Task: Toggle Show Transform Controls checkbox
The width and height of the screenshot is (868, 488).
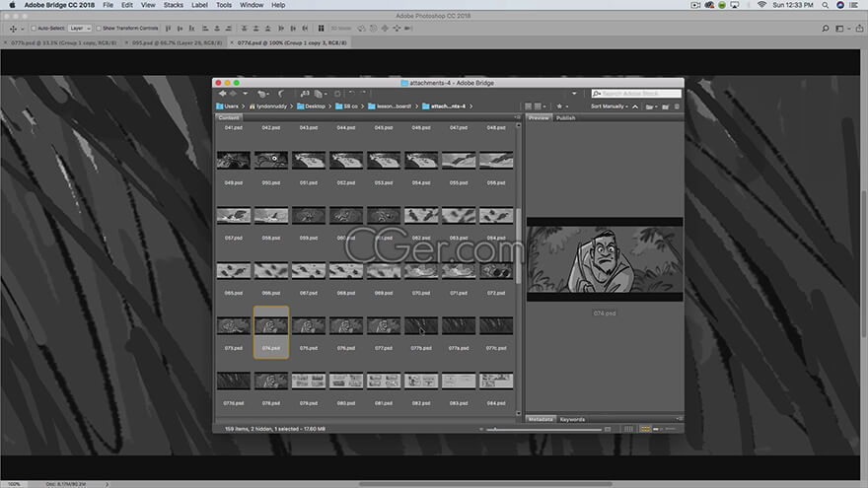Action: (99, 29)
